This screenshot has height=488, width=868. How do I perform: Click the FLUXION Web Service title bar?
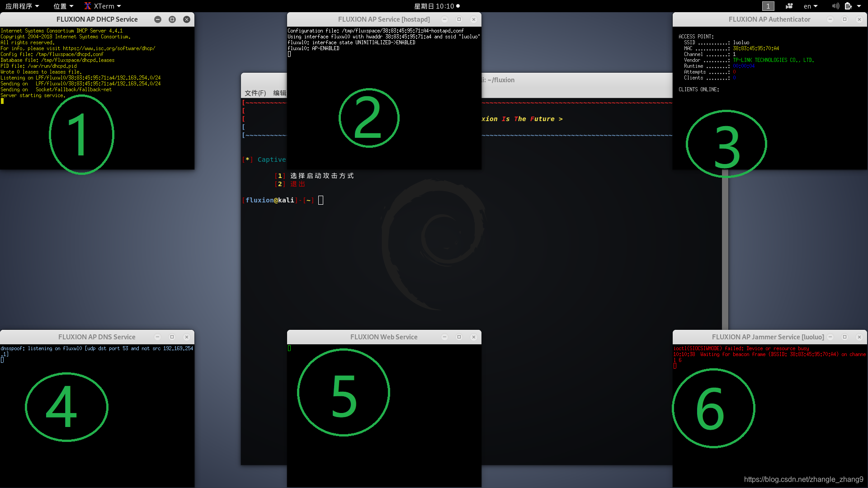[383, 337]
